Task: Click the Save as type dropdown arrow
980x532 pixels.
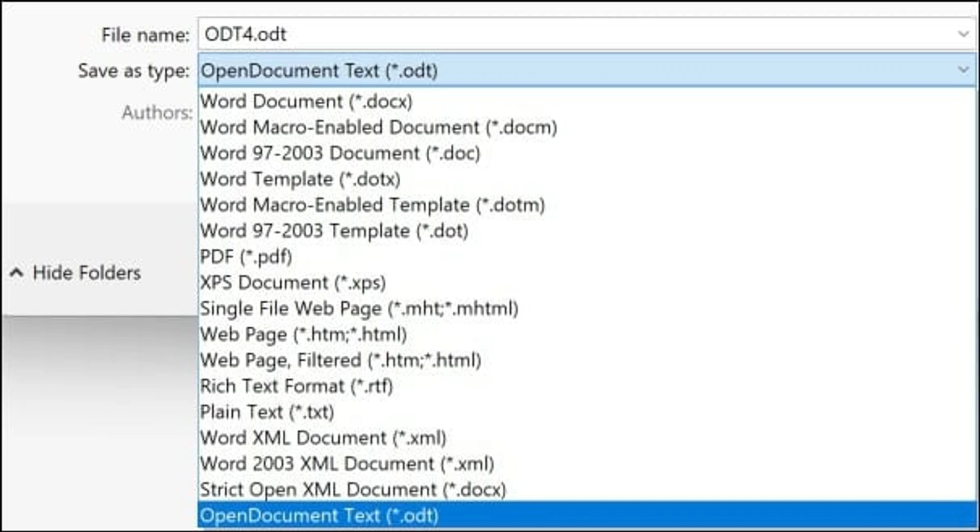Action: 963,69
